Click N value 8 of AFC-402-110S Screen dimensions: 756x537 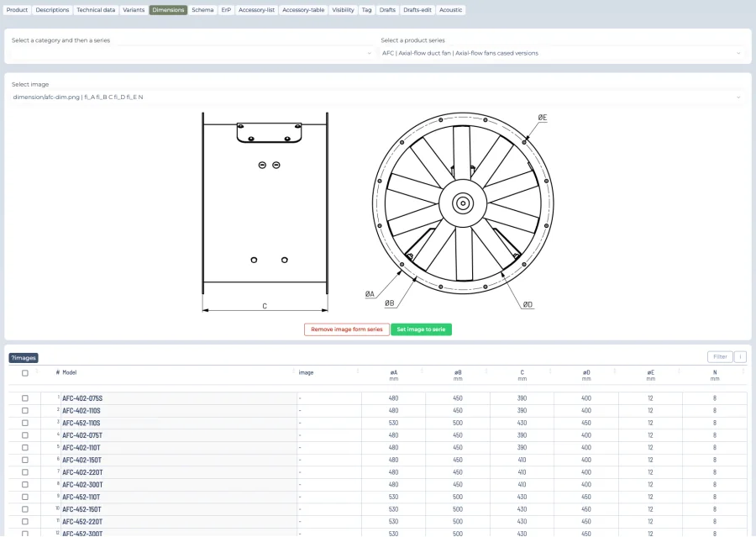coord(715,411)
